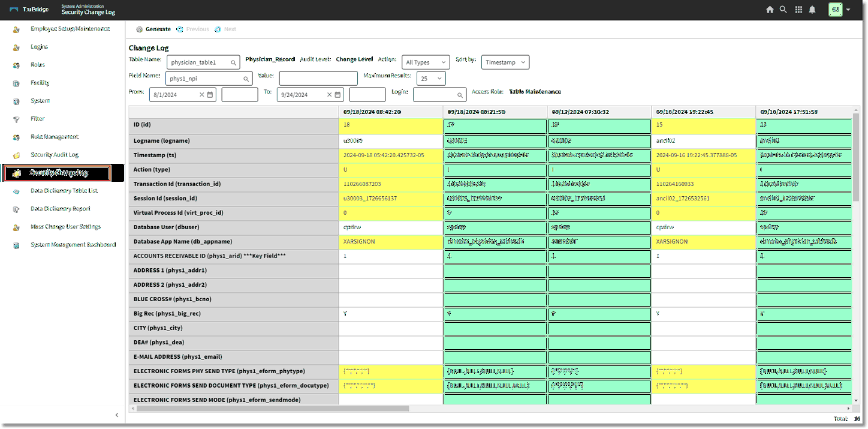
Task: Open the search magnifier in header
Action: 783,10
